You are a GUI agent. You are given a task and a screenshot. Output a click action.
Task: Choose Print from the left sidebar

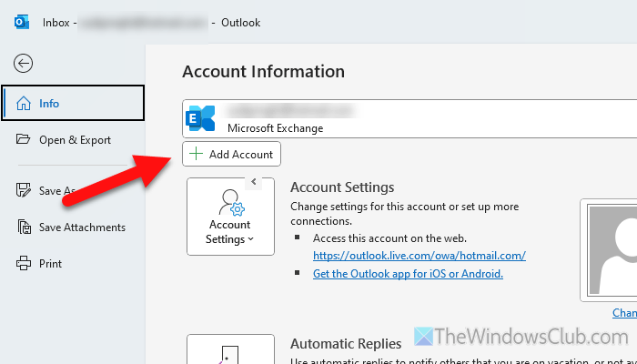[x=51, y=264]
